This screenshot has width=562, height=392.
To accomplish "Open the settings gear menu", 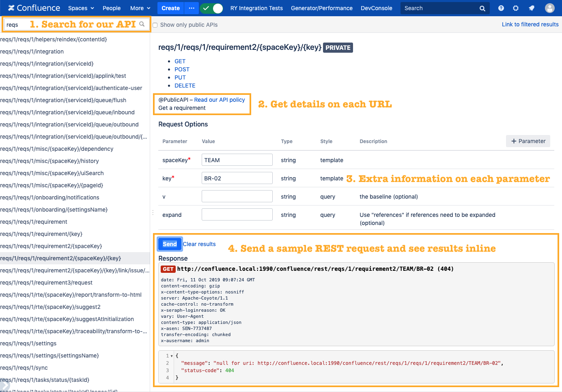I will [516, 8].
